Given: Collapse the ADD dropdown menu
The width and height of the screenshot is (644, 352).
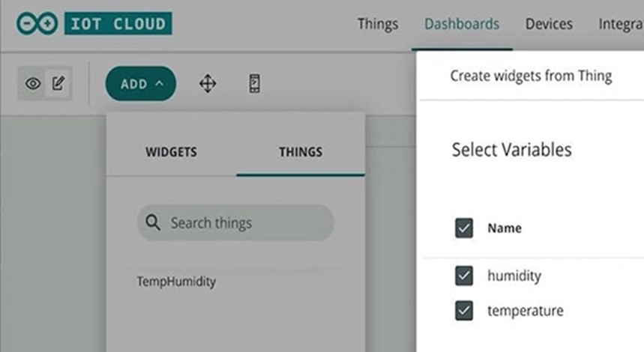Looking at the screenshot, I should [x=141, y=84].
